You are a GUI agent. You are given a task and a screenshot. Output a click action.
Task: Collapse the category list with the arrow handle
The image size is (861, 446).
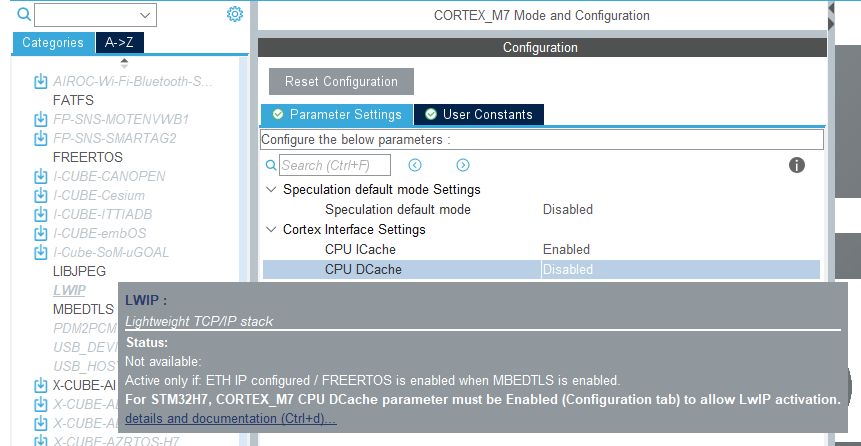[125, 63]
